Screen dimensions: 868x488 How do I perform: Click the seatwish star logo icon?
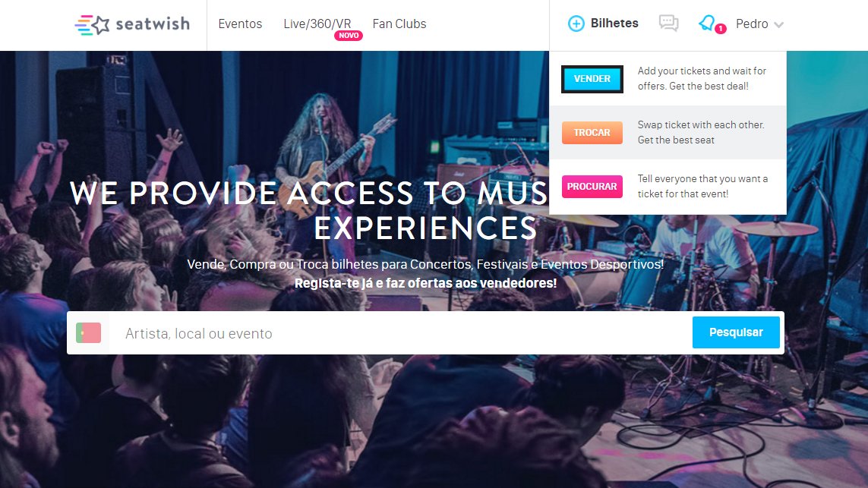(x=93, y=25)
